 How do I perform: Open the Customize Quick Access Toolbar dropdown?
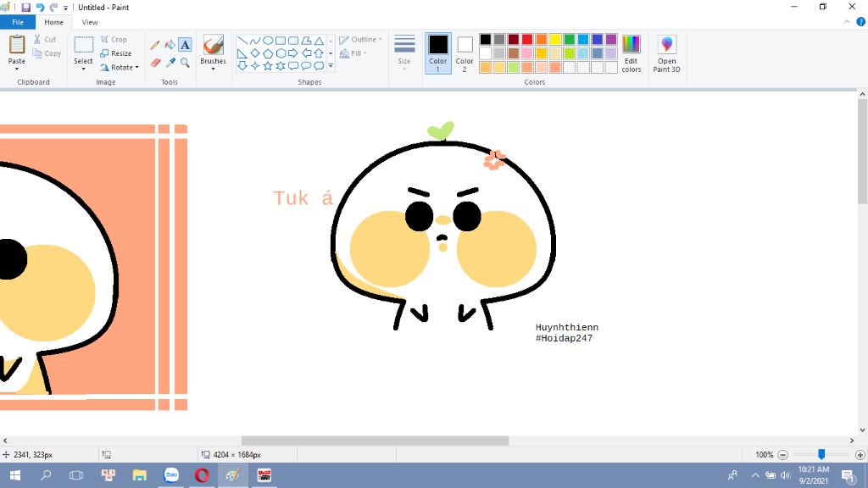pos(65,8)
